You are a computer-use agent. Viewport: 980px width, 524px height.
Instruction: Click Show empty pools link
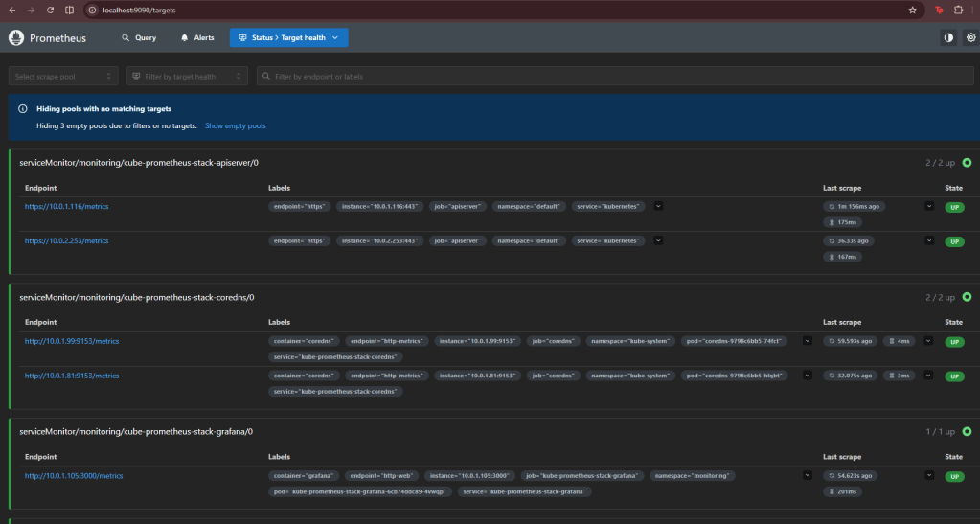point(235,125)
